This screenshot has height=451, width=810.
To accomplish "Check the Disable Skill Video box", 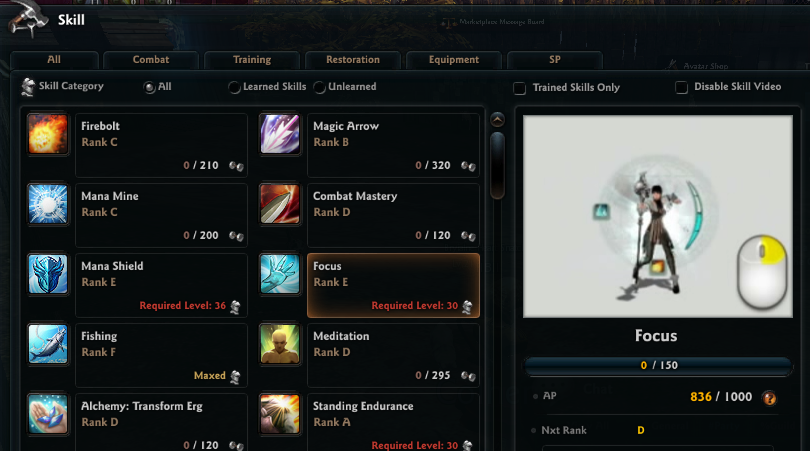I will [681, 87].
